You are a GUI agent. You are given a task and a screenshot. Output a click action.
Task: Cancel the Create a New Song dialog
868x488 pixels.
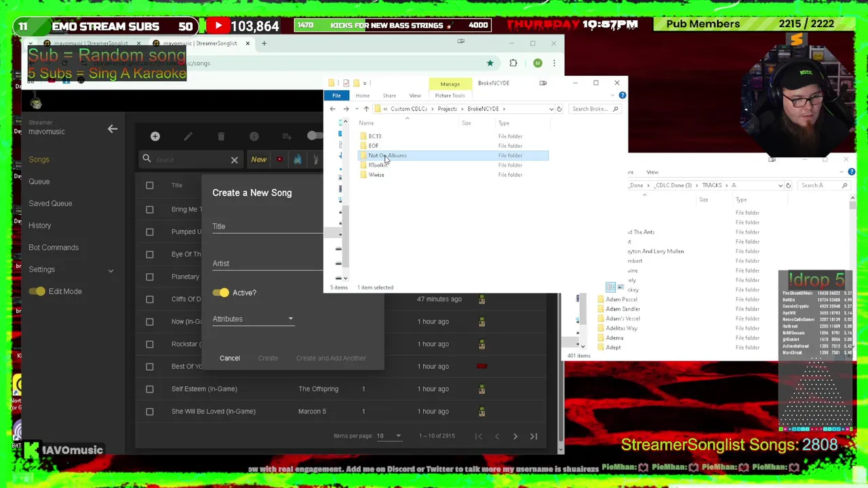(229, 358)
